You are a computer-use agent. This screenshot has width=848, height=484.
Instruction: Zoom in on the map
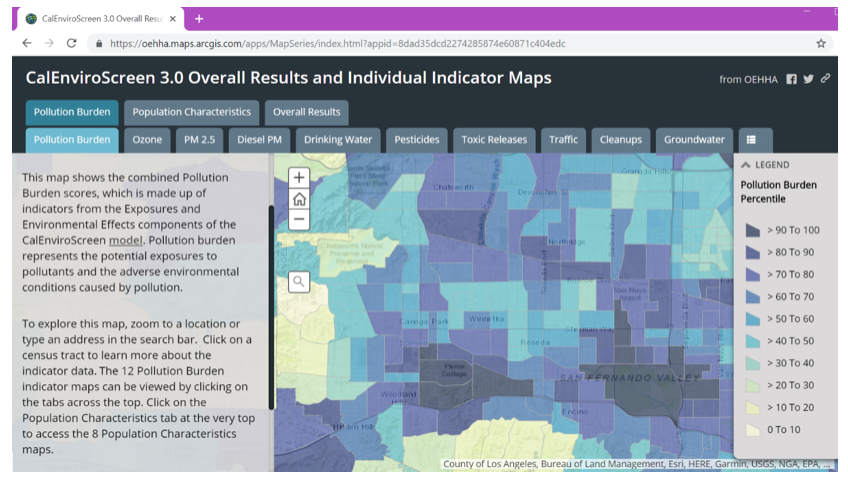point(299,178)
